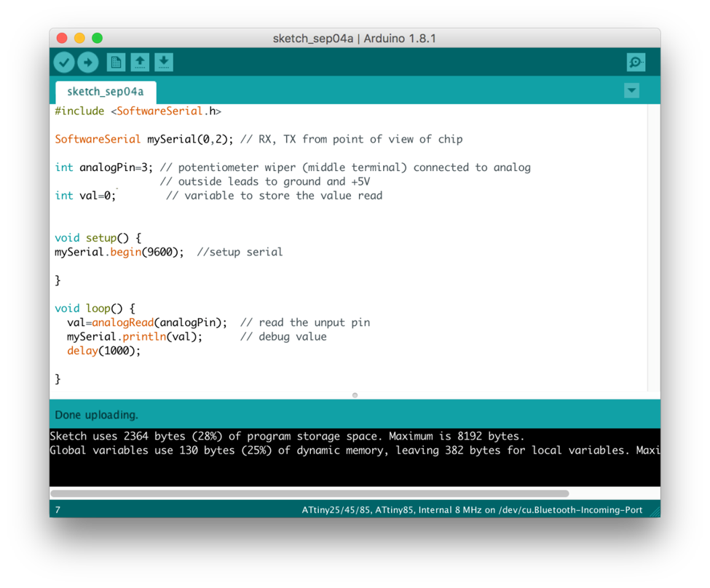
Task: Click on 'int analogPin=3;' declaration
Action: pos(103,167)
